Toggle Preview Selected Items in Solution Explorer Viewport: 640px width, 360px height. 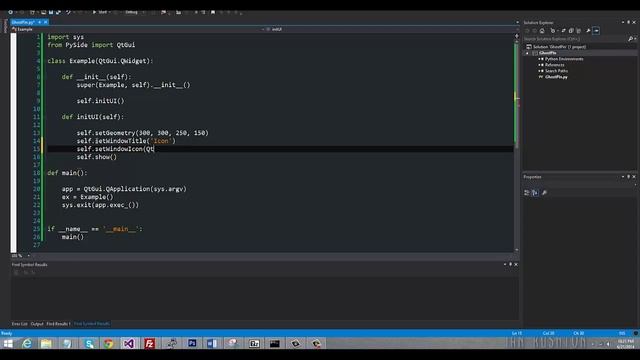pyautogui.click(x=596, y=31)
